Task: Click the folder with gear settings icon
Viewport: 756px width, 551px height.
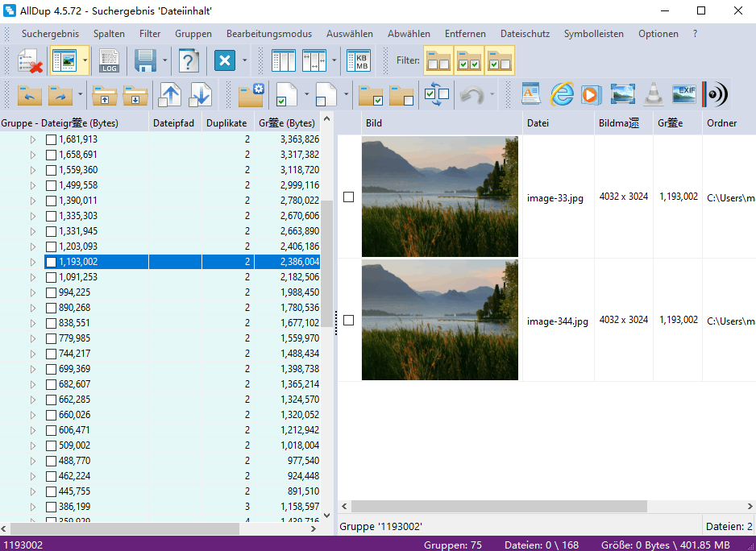Action: coord(251,94)
